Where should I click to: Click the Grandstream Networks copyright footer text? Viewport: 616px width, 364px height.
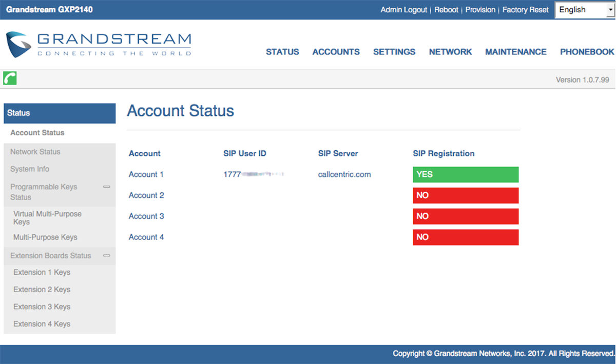(x=504, y=353)
